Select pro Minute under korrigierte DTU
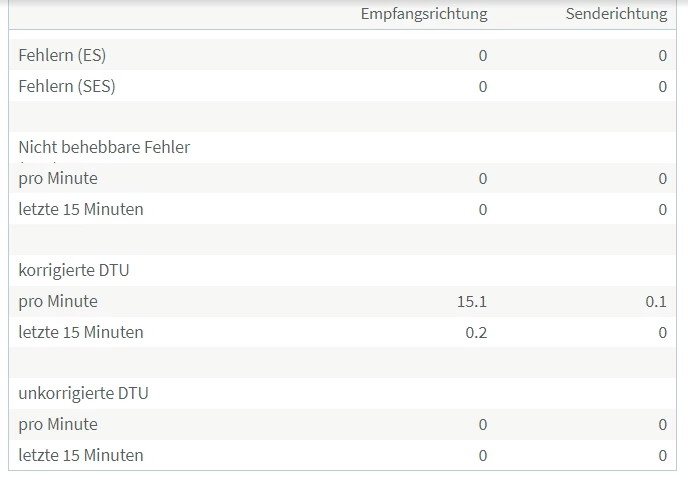Viewport: 688px width, 481px height. coord(58,302)
